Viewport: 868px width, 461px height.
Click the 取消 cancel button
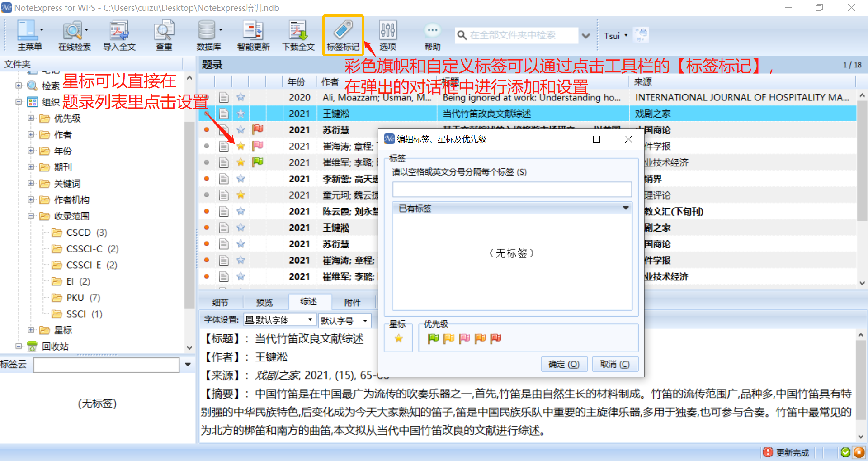tap(615, 364)
